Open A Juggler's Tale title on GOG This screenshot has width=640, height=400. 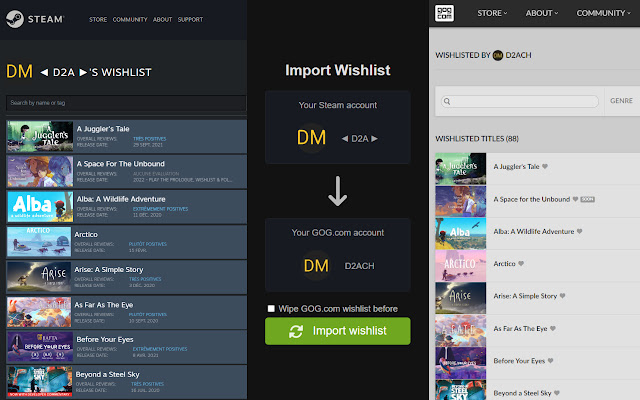tap(516, 167)
